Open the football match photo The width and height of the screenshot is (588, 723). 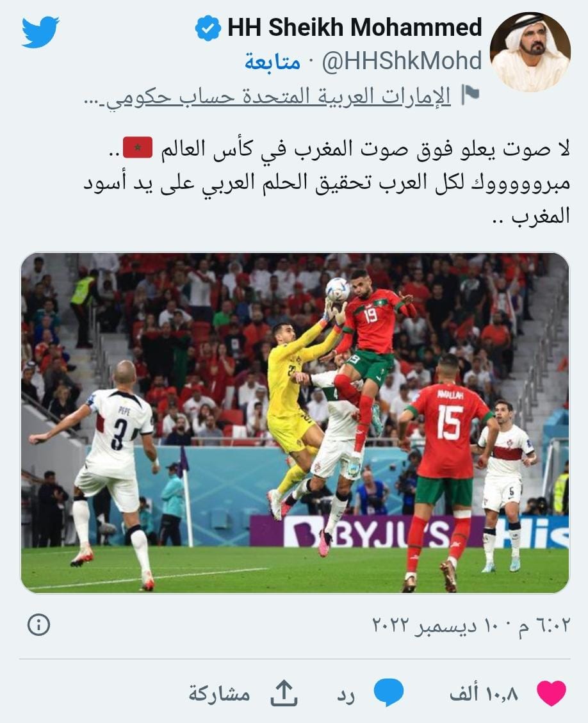click(295, 423)
